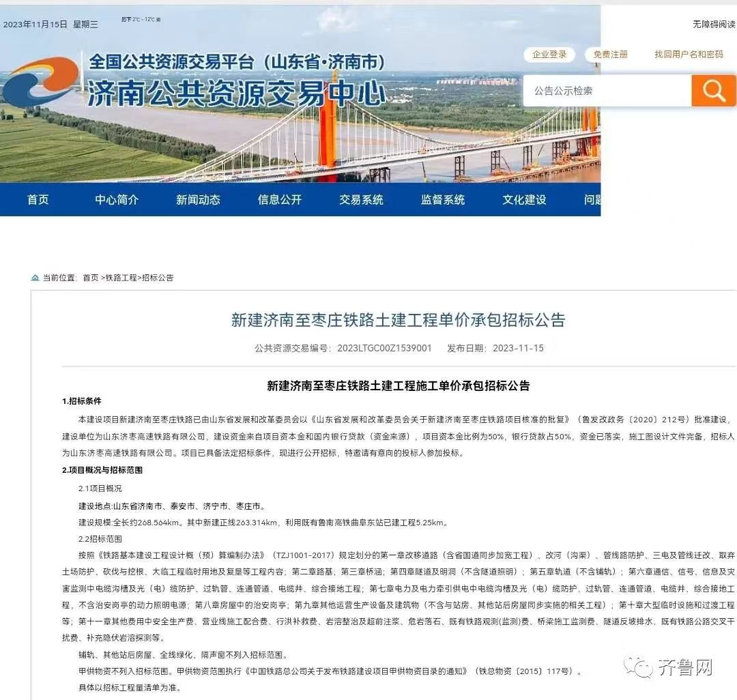Click subsection 2.2招标范围
This screenshot has height=700, width=737.
(100, 539)
